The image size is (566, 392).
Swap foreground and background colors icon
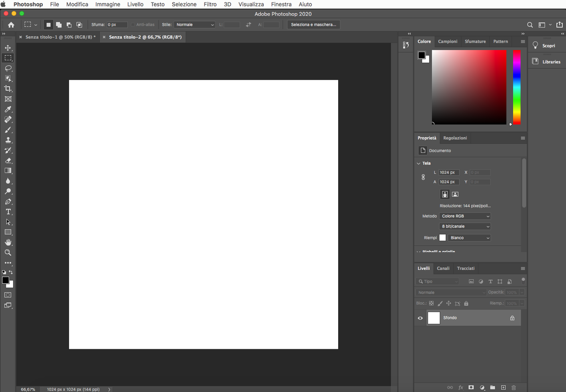click(x=11, y=272)
